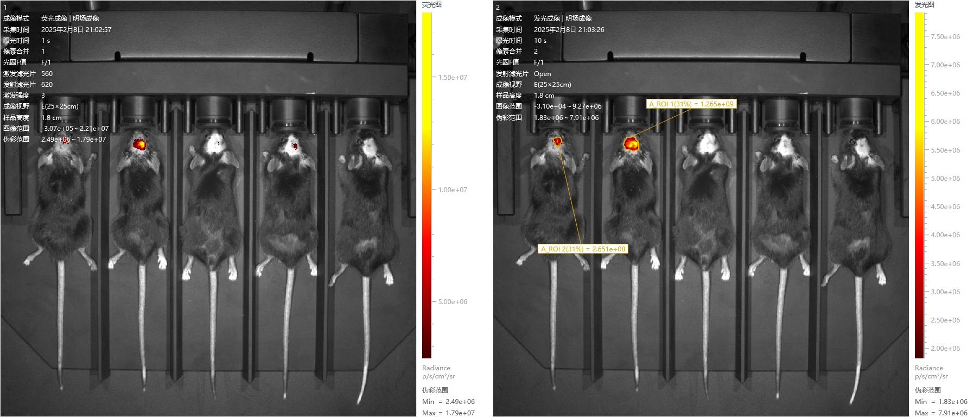Click the fluorescence Min 2.49e+06 value
Image resolution: width=980 pixels, height=417 pixels.
pos(460,402)
